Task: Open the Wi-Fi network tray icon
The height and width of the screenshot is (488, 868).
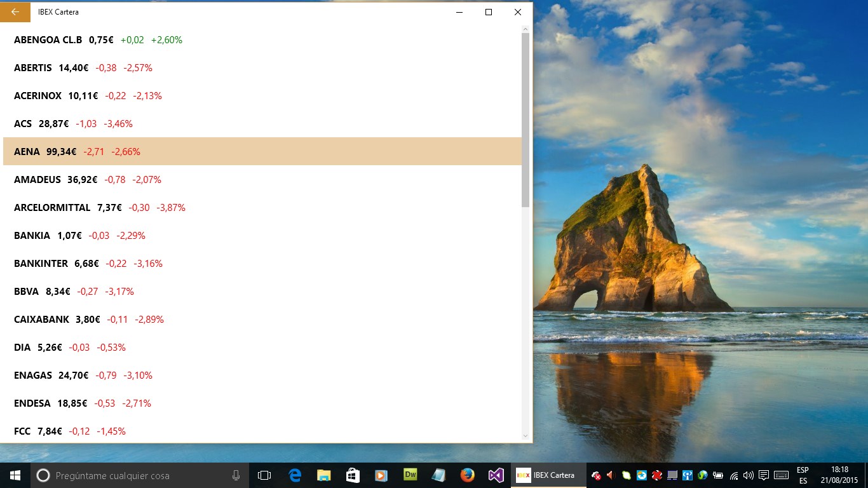Action: [x=734, y=475]
